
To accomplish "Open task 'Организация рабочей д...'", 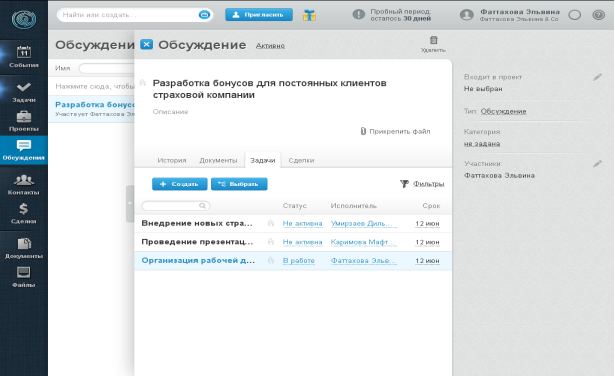I will 198,260.
